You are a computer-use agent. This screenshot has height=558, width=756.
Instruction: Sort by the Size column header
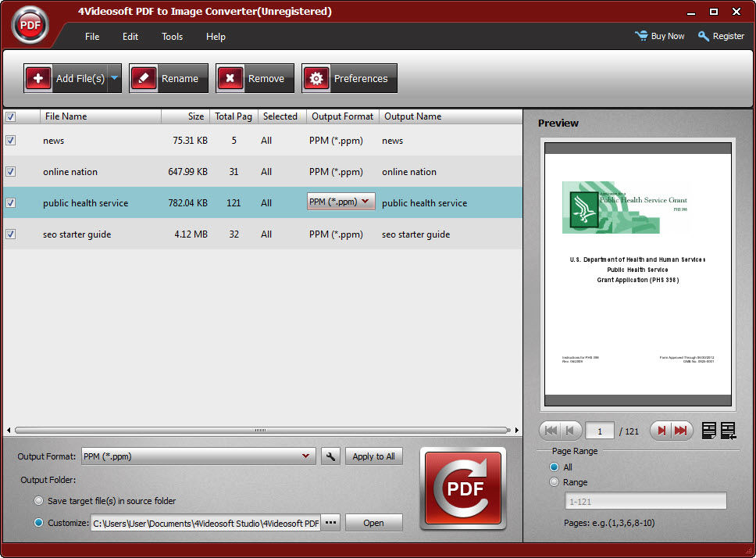pos(185,116)
